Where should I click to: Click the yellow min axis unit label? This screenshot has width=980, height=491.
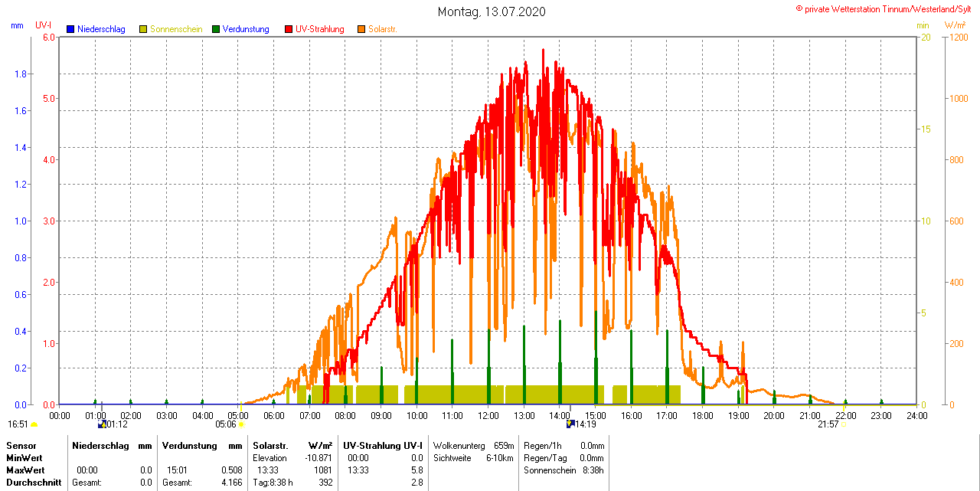pyautogui.click(x=923, y=25)
